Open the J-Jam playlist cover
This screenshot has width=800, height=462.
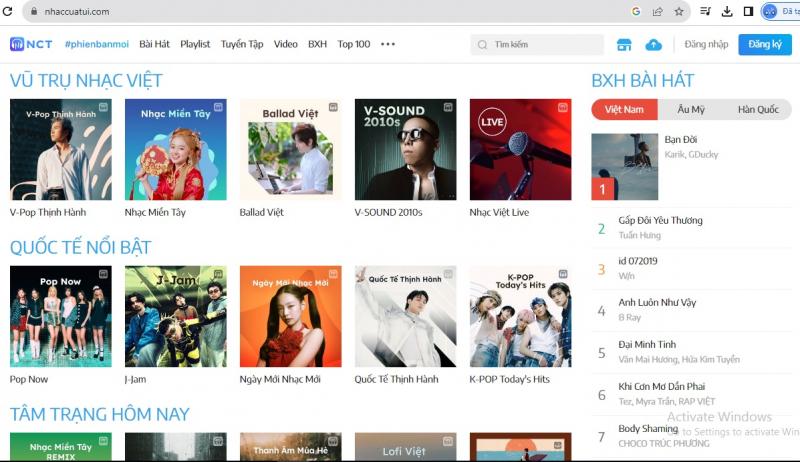[x=176, y=316]
